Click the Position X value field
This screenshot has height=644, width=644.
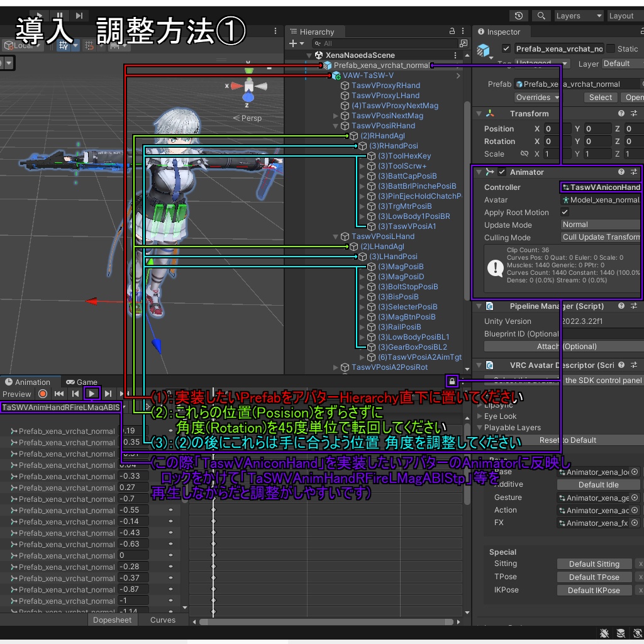557,129
